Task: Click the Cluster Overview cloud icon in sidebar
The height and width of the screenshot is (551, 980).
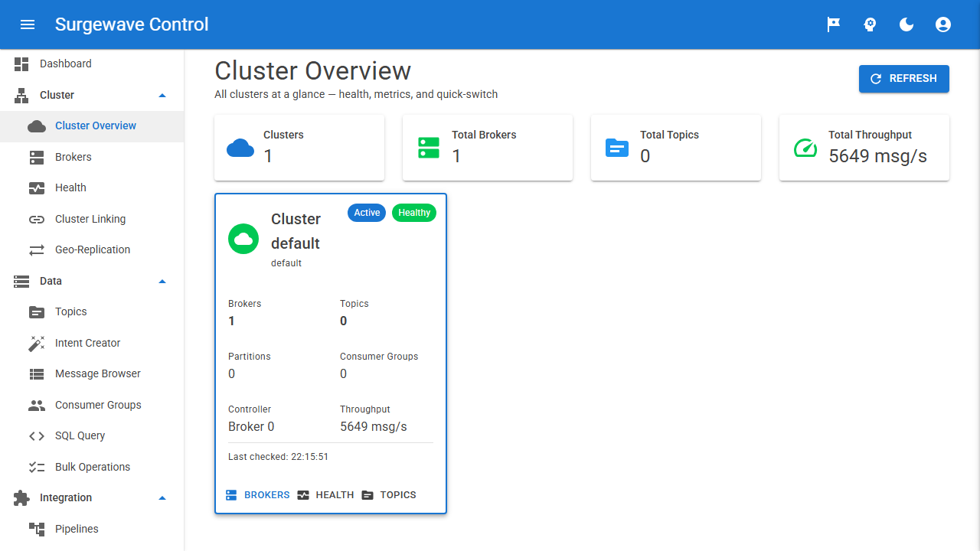Action: coord(37,126)
